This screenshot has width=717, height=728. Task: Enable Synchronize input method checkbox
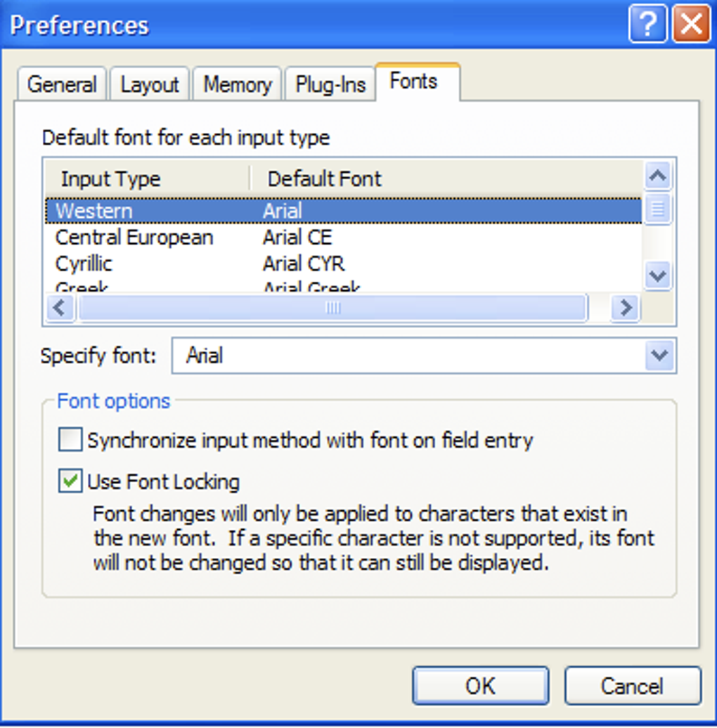70,441
